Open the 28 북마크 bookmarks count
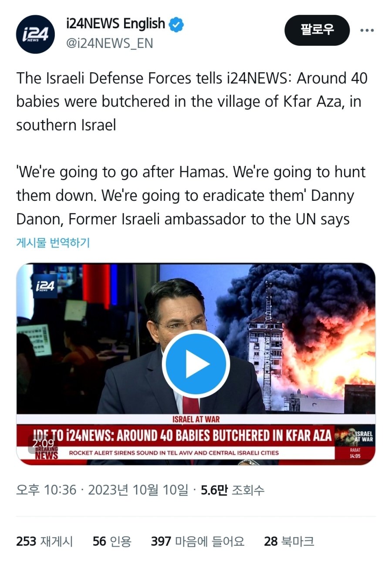Screen dimensions: 392x561 289,541
